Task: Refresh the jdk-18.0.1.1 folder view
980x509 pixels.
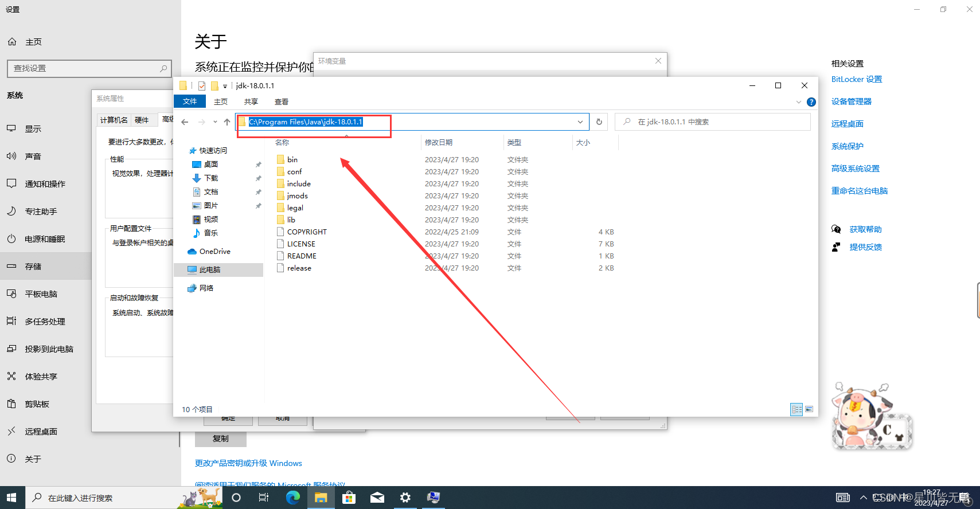Action: point(599,122)
